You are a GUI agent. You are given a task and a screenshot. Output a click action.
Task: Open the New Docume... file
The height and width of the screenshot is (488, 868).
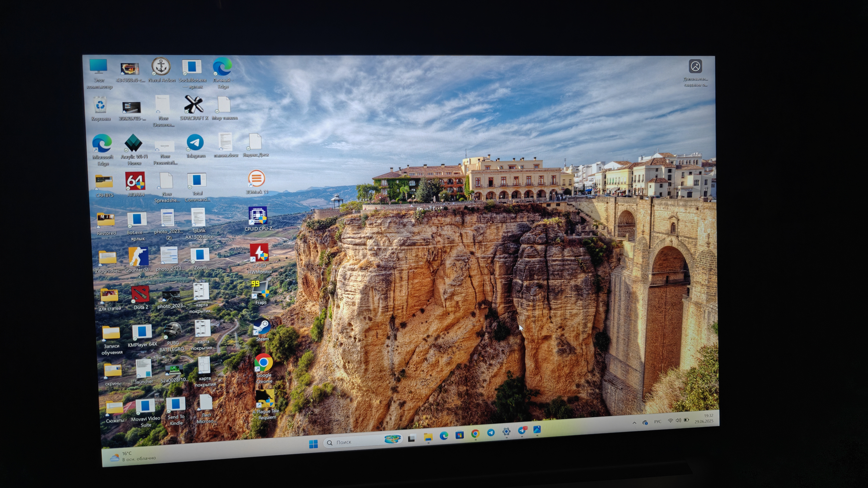click(163, 111)
